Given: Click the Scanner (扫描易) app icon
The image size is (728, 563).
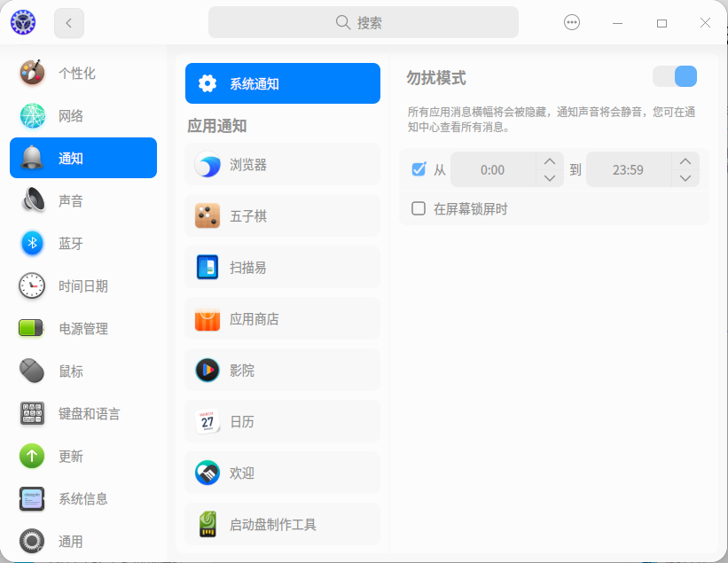Looking at the screenshot, I should pos(207,268).
